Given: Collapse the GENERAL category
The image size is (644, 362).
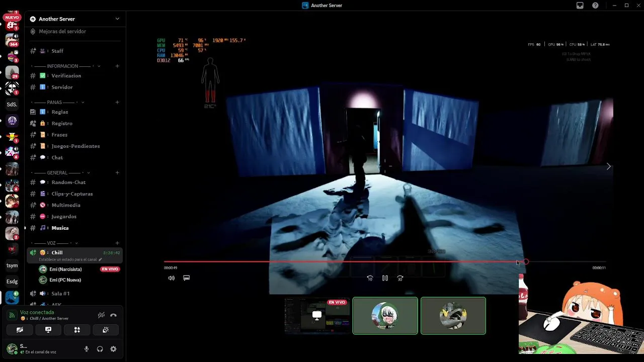Looking at the screenshot, I should click(59, 172).
